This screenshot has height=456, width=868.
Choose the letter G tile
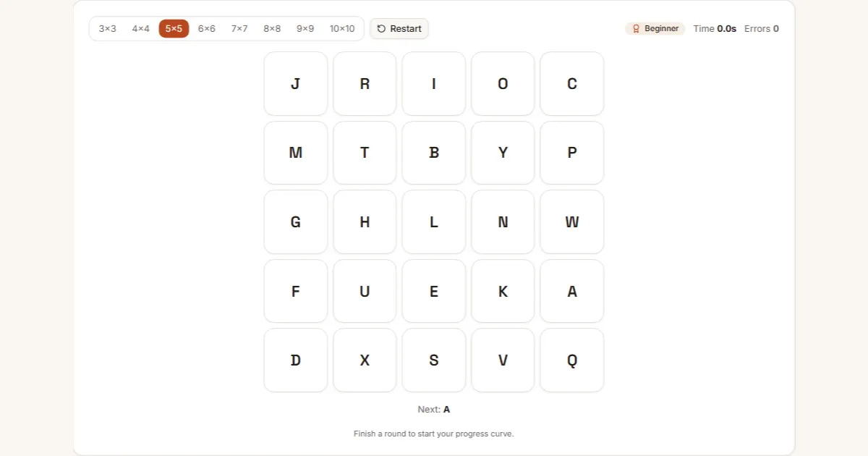click(296, 222)
